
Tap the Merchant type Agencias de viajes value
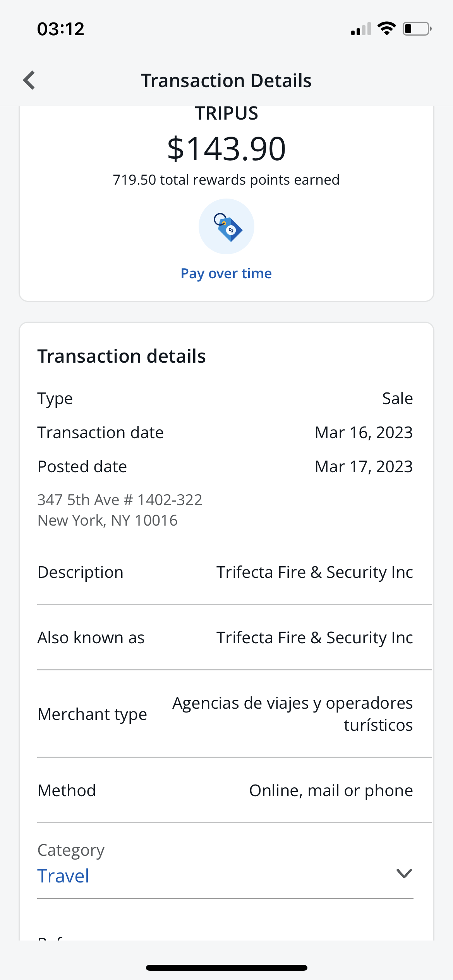pyautogui.click(x=293, y=714)
